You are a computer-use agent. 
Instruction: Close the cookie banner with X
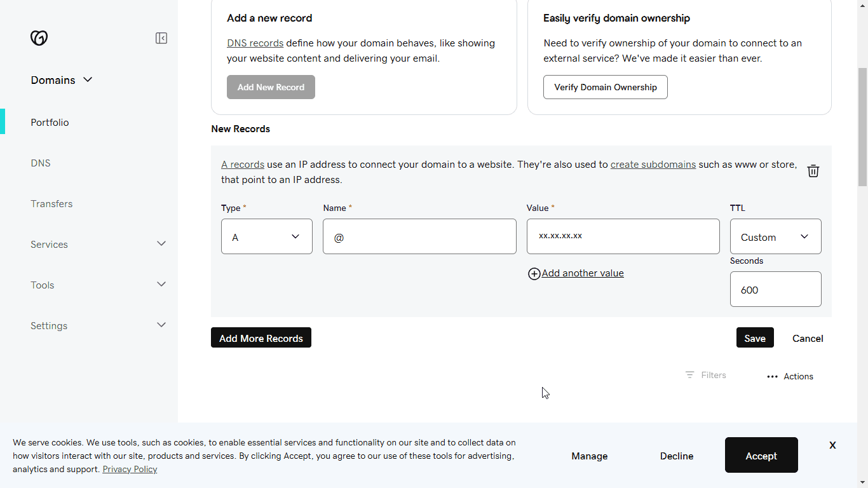pos(832,445)
